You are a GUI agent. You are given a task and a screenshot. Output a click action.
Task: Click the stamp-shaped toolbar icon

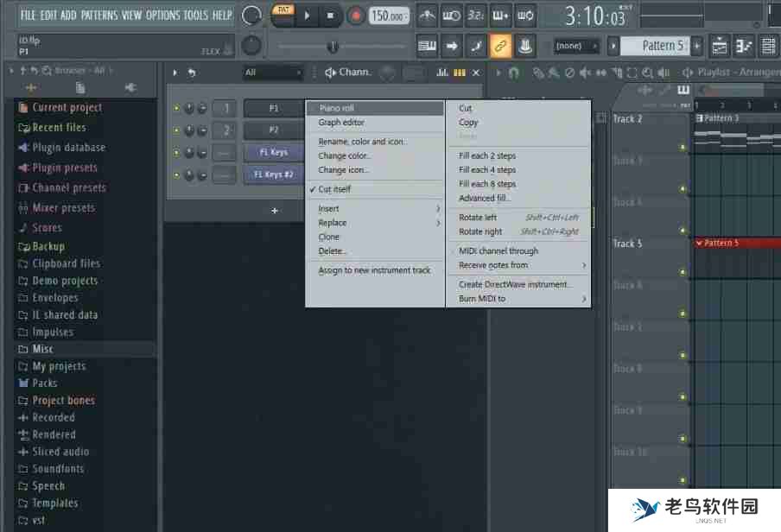525,47
